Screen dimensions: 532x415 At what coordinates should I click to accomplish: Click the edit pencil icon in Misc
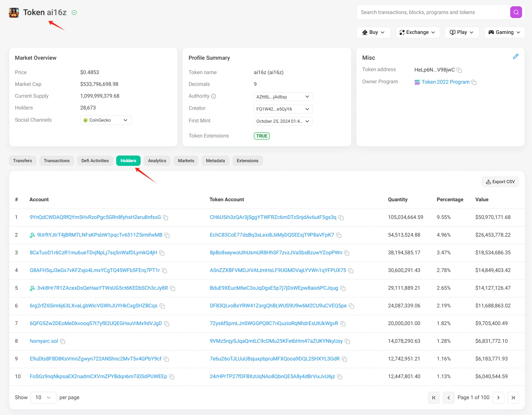click(515, 56)
